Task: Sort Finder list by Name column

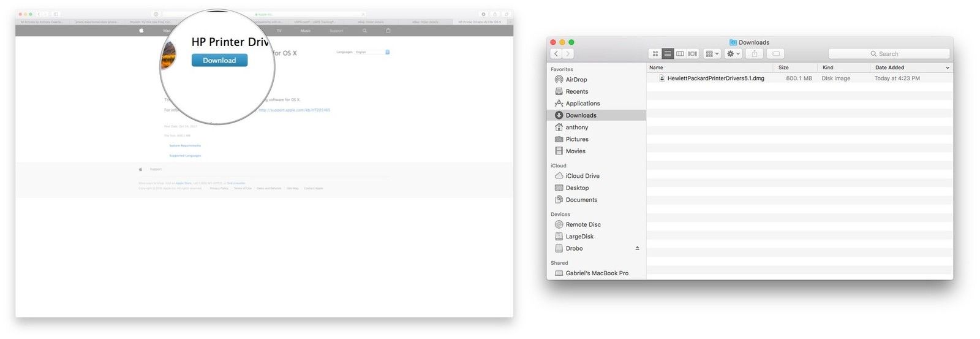Action: (x=710, y=67)
